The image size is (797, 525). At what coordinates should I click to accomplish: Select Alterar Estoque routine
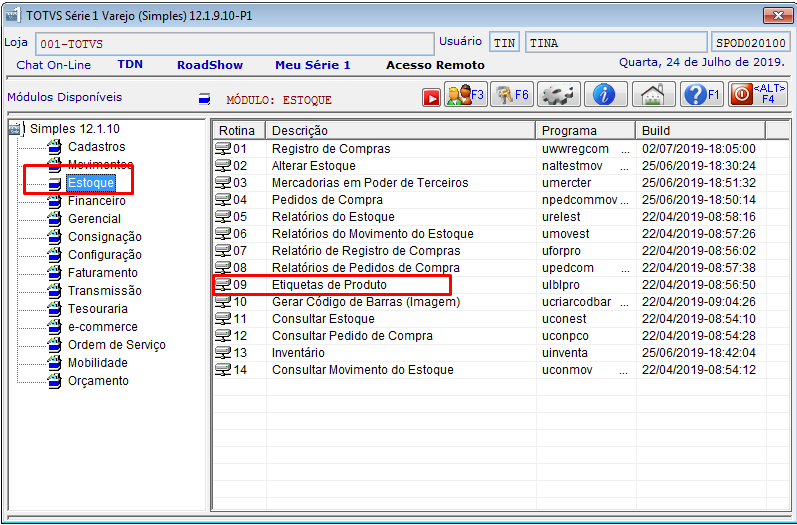click(x=314, y=166)
